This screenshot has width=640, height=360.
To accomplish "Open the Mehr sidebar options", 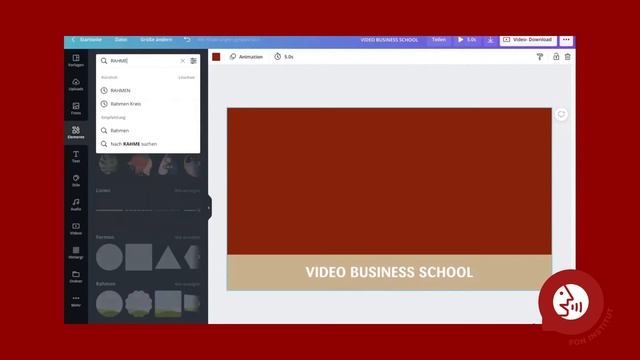I will 76,300.
